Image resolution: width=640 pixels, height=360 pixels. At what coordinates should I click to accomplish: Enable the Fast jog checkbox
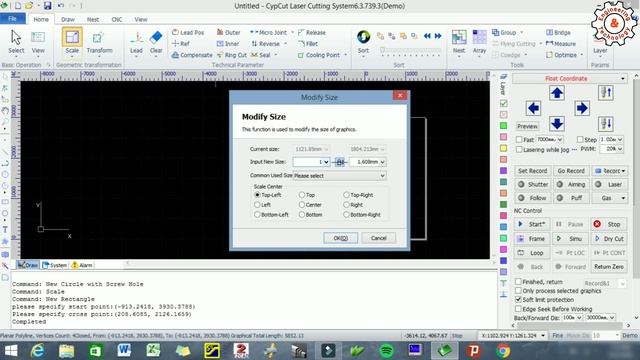coord(519,140)
